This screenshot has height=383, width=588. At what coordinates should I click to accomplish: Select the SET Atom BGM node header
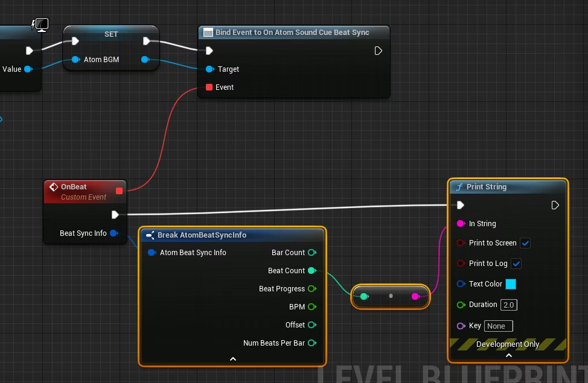[111, 34]
